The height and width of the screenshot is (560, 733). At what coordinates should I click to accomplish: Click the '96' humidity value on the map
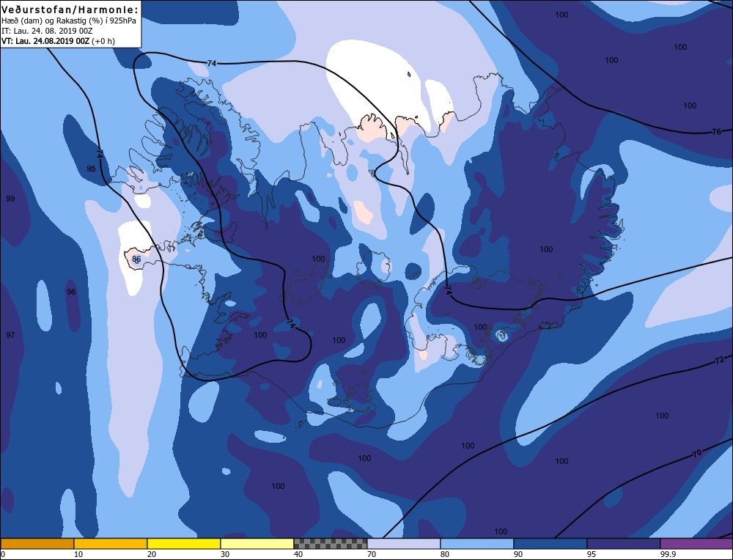(71, 292)
